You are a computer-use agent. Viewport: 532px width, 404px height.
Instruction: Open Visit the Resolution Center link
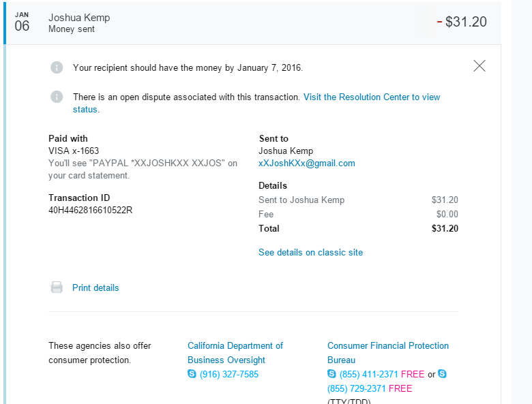click(x=372, y=97)
